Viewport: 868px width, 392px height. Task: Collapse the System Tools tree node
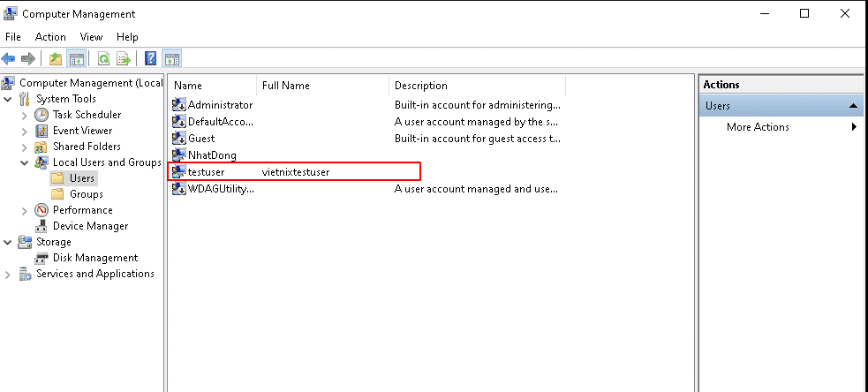[7, 99]
